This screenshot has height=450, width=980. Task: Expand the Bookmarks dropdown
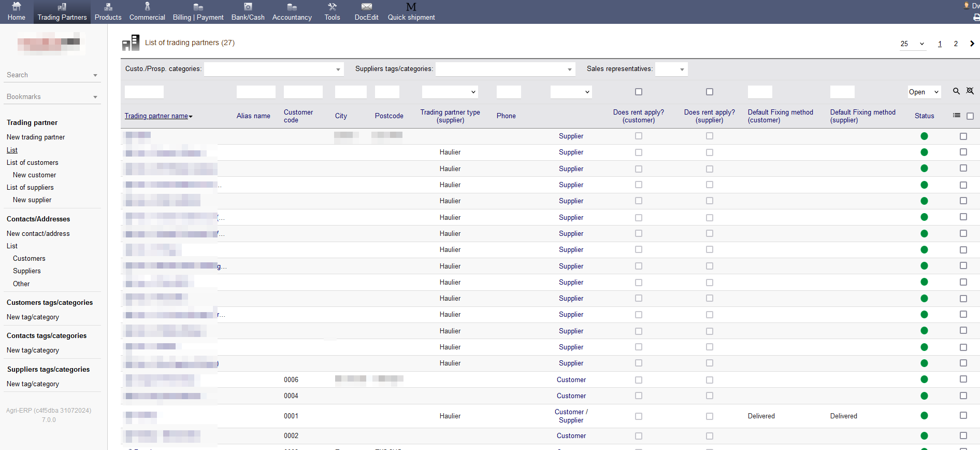tap(52, 97)
